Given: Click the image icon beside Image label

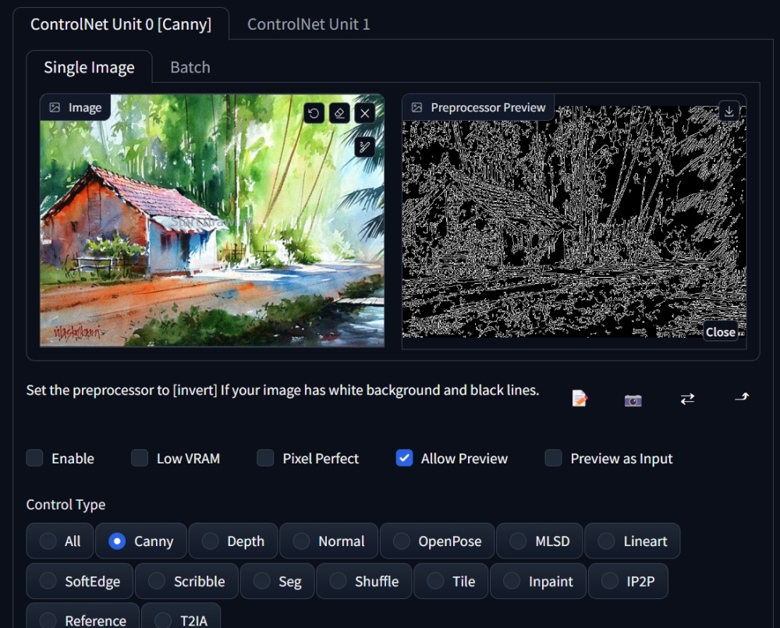Looking at the screenshot, I should click(55, 107).
